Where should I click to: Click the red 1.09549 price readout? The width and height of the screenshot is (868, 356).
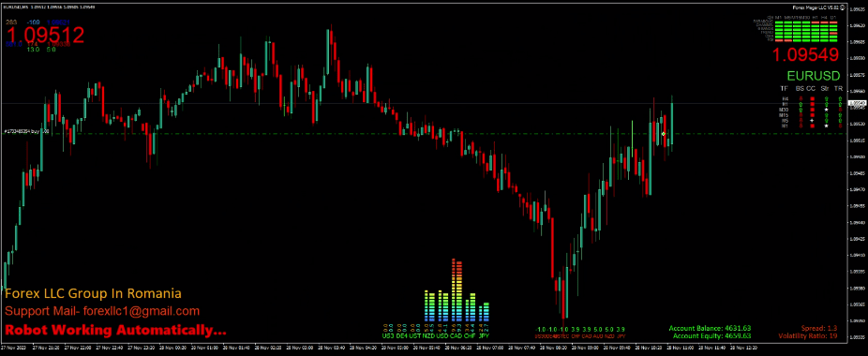coord(806,55)
